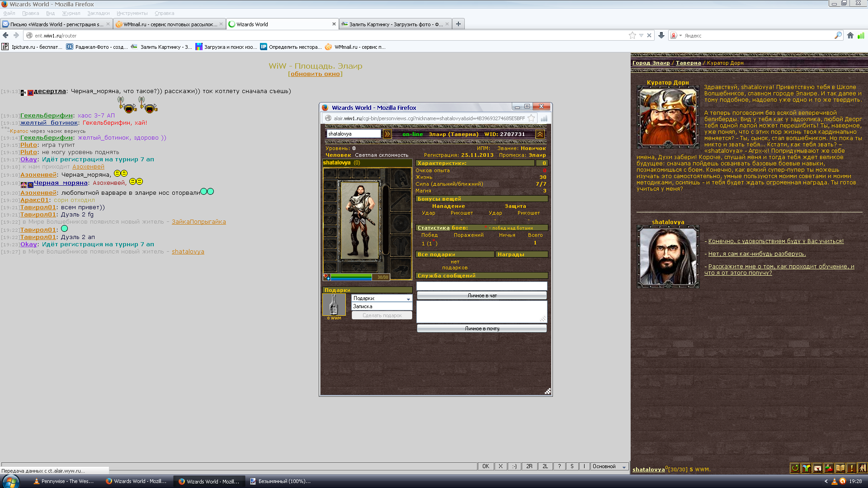The width and height of the screenshot is (868, 488).
Task: Choose reply 'Конечно, с удовольствием буду у Вас учиться!'
Action: pyautogui.click(x=776, y=241)
